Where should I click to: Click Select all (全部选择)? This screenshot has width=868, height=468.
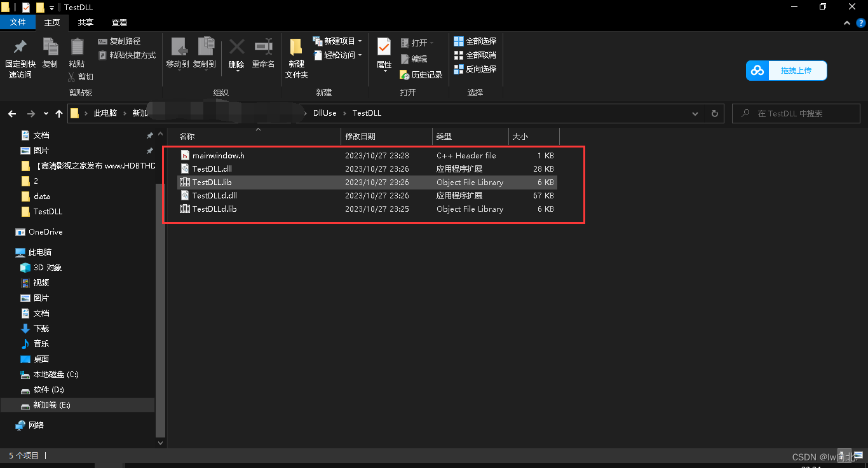click(x=475, y=41)
